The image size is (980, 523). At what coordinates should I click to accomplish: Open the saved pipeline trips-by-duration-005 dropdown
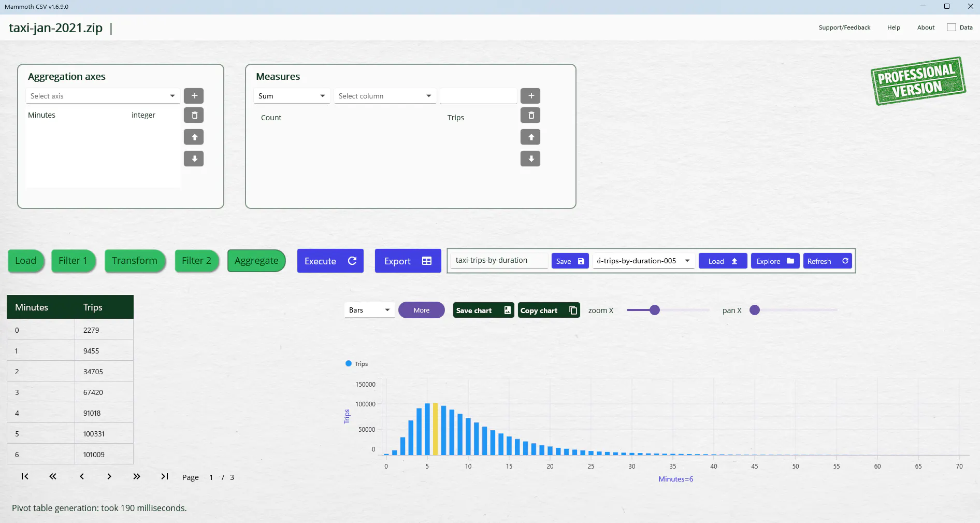point(643,261)
